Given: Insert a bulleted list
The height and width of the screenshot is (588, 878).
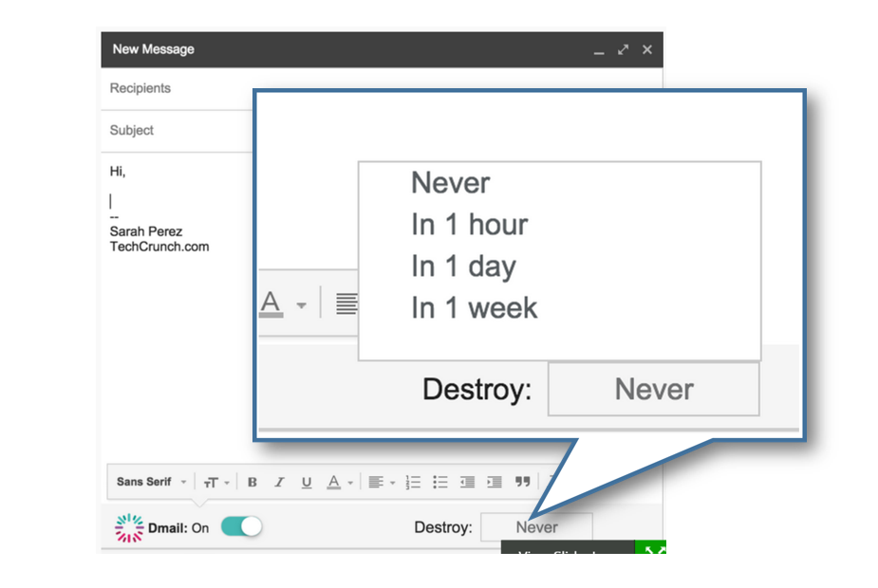Looking at the screenshot, I should (x=440, y=483).
